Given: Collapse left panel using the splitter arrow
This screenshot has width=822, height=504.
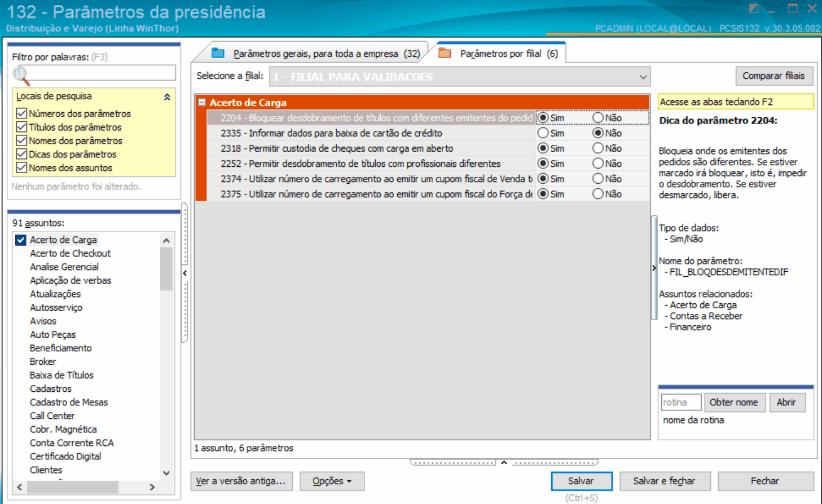Looking at the screenshot, I should [184, 273].
